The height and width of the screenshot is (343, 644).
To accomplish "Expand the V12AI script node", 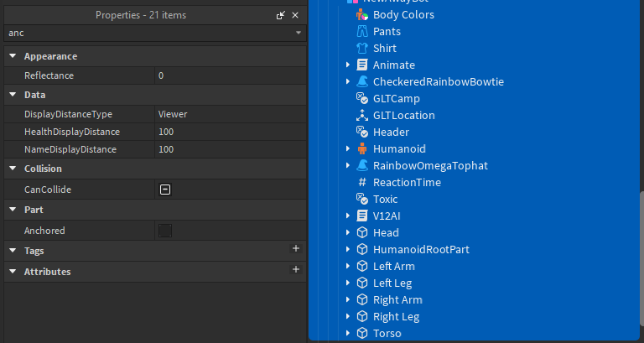I will coord(348,216).
